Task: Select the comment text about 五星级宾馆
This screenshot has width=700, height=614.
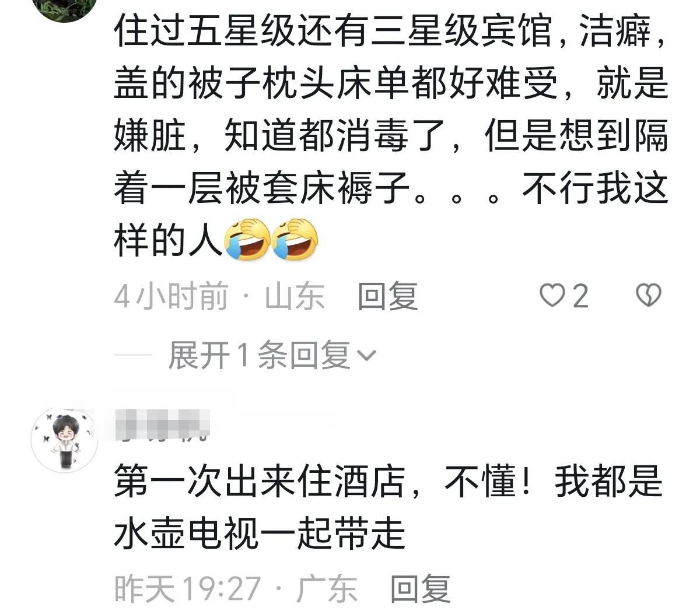Action: coord(390,135)
